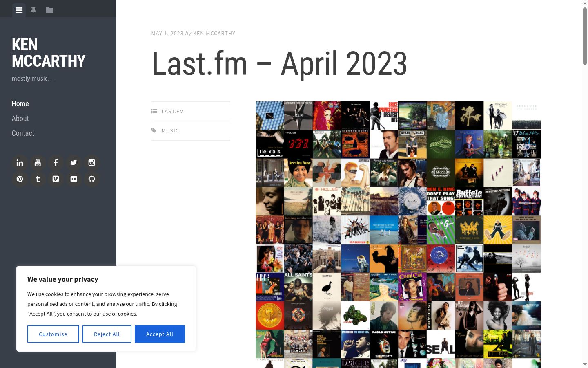
Task: Open the LinkedIn social icon
Action: pyautogui.click(x=20, y=163)
